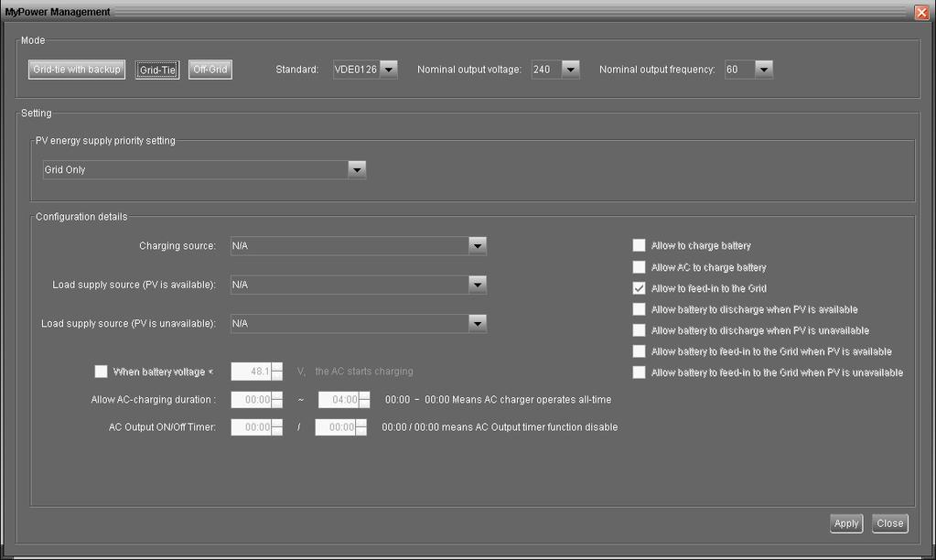The image size is (936, 560).
Task: Enable Allow to charge battery checkbox
Action: point(639,245)
